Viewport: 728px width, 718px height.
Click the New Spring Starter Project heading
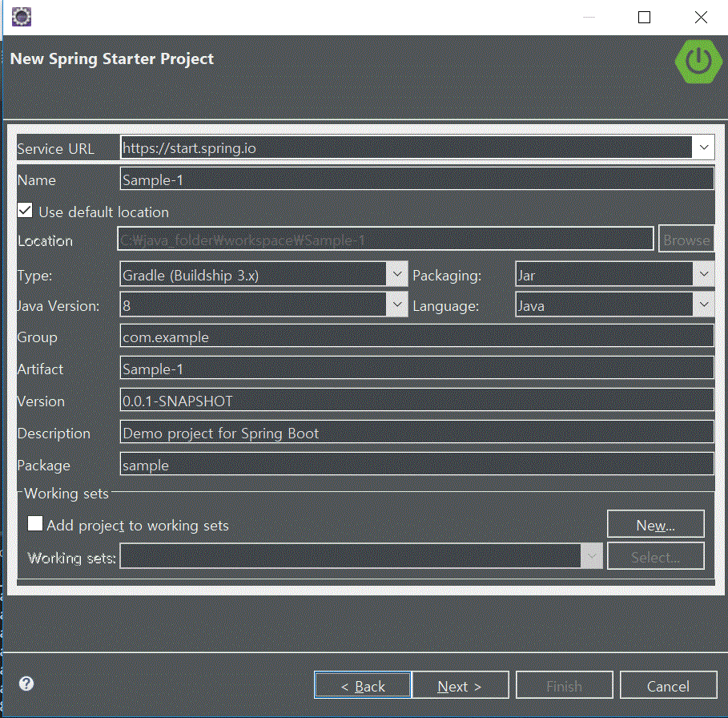112,59
